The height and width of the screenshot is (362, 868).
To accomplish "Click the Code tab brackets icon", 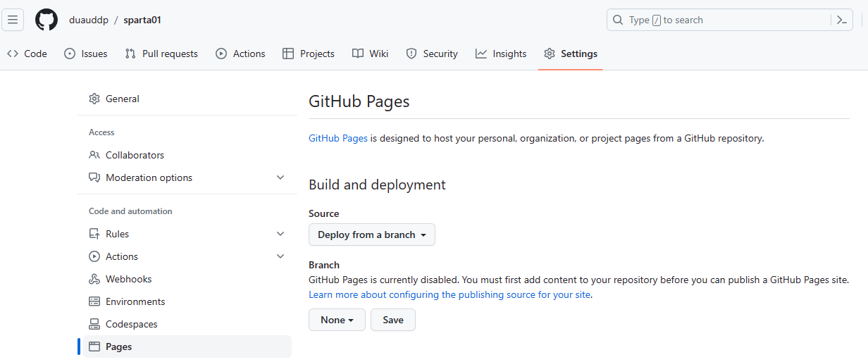I will click(13, 54).
